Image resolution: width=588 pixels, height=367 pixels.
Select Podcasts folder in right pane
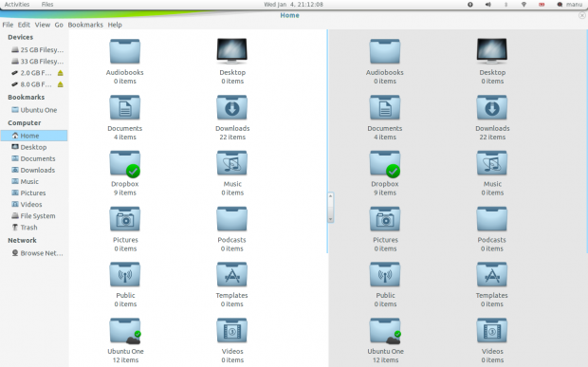point(492,219)
